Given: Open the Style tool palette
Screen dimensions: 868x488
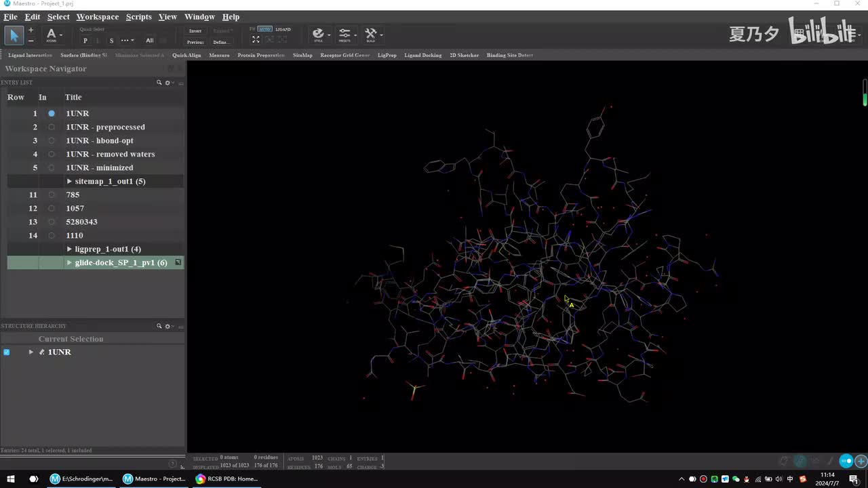Looking at the screenshot, I should point(318,35).
